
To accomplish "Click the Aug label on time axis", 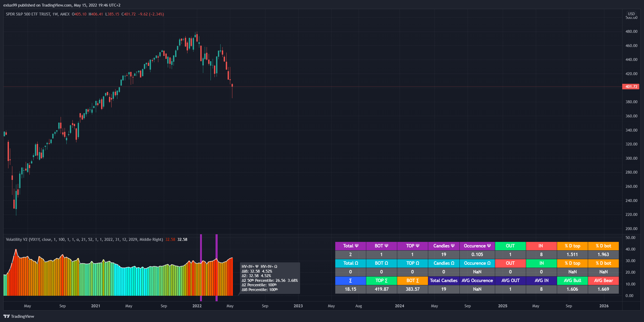I will (359, 306).
